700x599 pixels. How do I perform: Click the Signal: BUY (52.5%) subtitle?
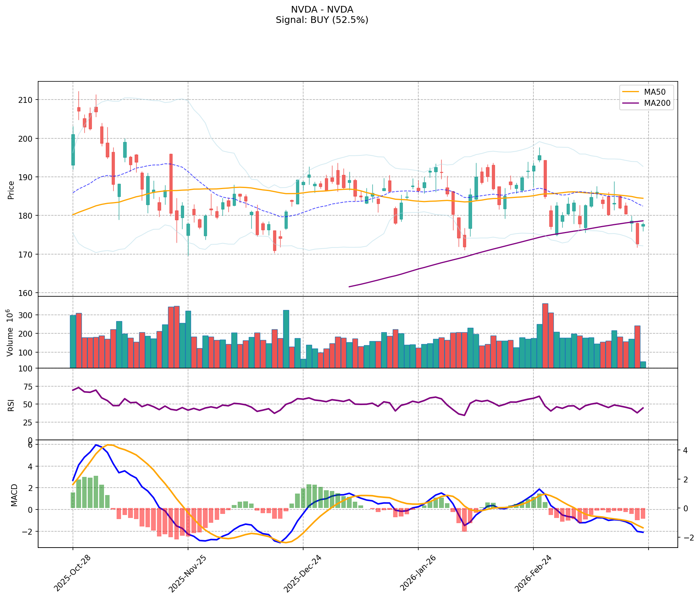pos(322,20)
